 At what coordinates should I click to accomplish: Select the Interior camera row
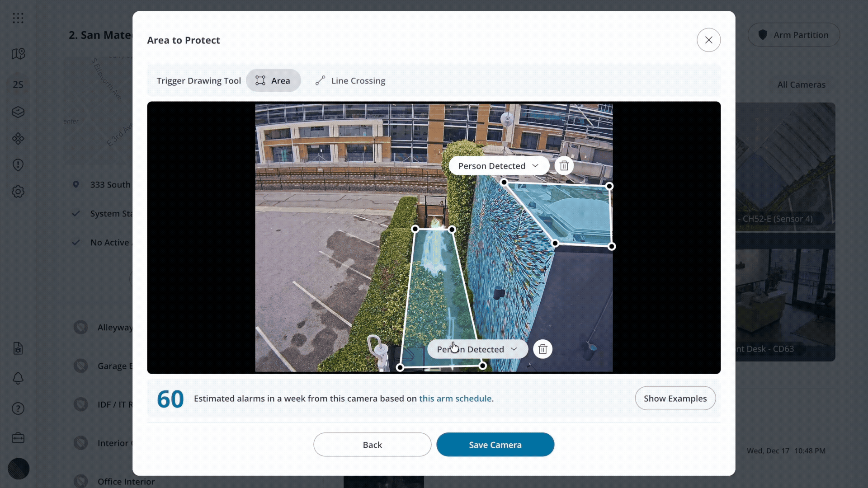tap(103, 443)
